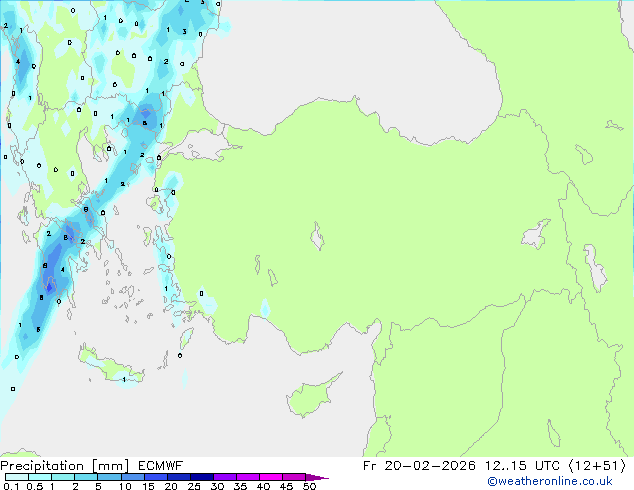Select the 2–5 mm legend color swatch
The image size is (634, 490).
pos(86,477)
